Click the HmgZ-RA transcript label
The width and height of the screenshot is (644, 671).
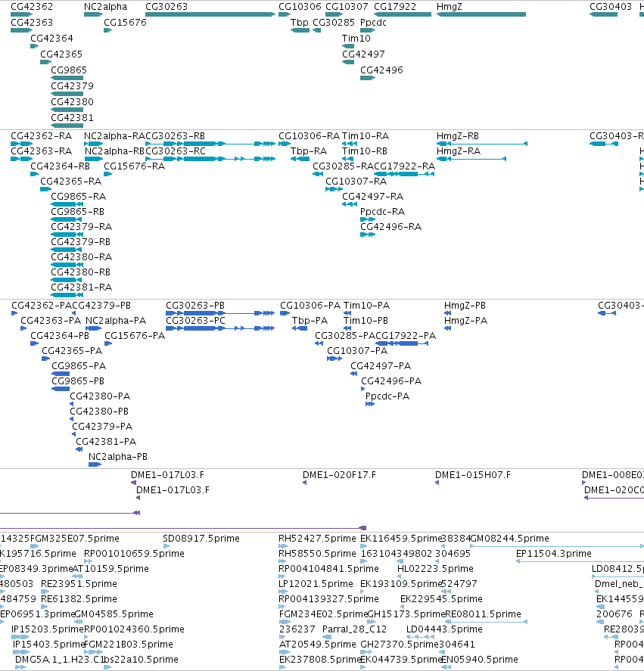[x=459, y=151]
